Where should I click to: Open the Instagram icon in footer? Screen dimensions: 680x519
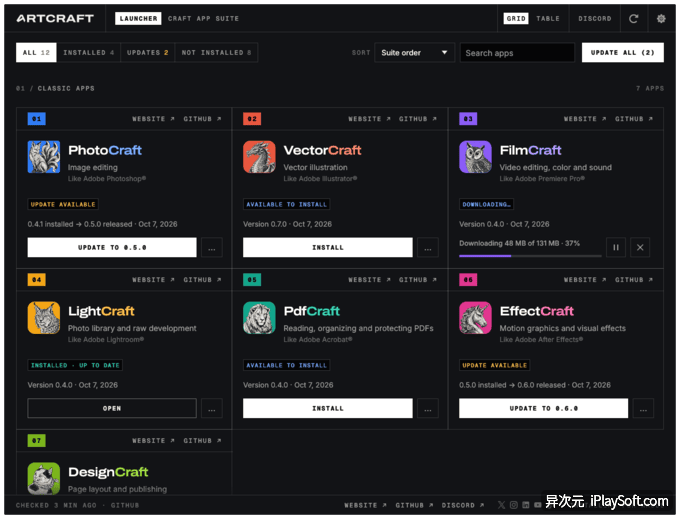tap(513, 505)
